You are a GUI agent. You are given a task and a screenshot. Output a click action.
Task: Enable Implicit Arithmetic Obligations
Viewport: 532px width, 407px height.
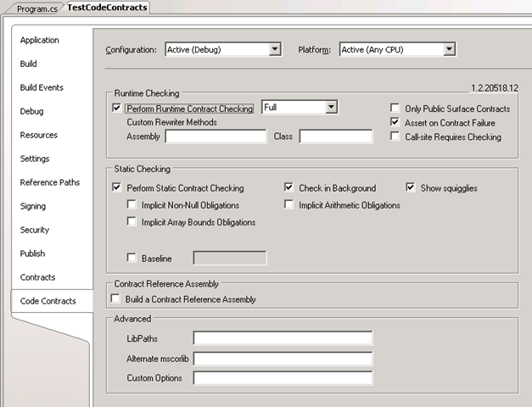[288, 204]
